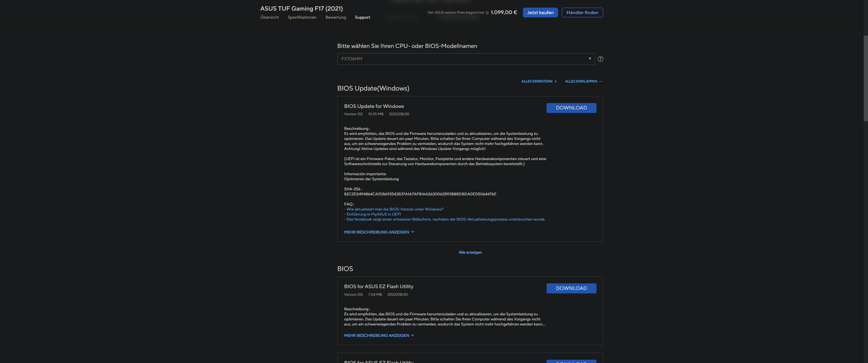The width and height of the screenshot is (868, 363).
Task: Open 'Wie aktualisiert man die BIOS-Version' FAQ link
Action: click(x=395, y=209)
